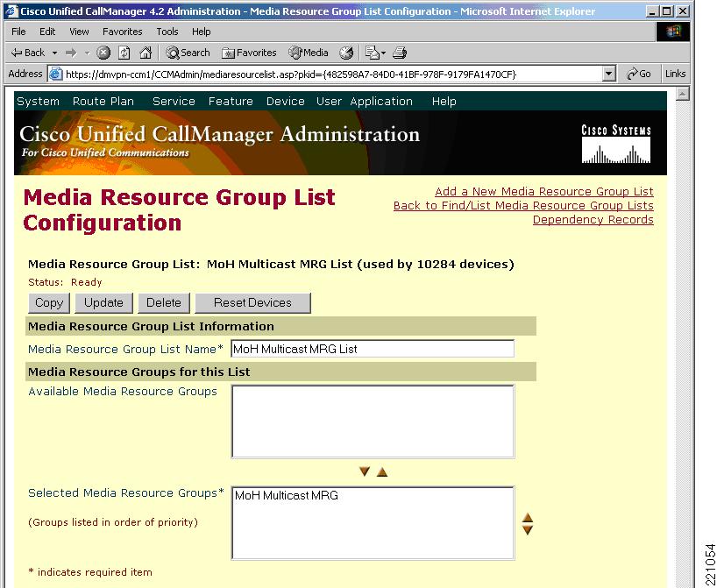Open the Tools menu

point(167,32)
